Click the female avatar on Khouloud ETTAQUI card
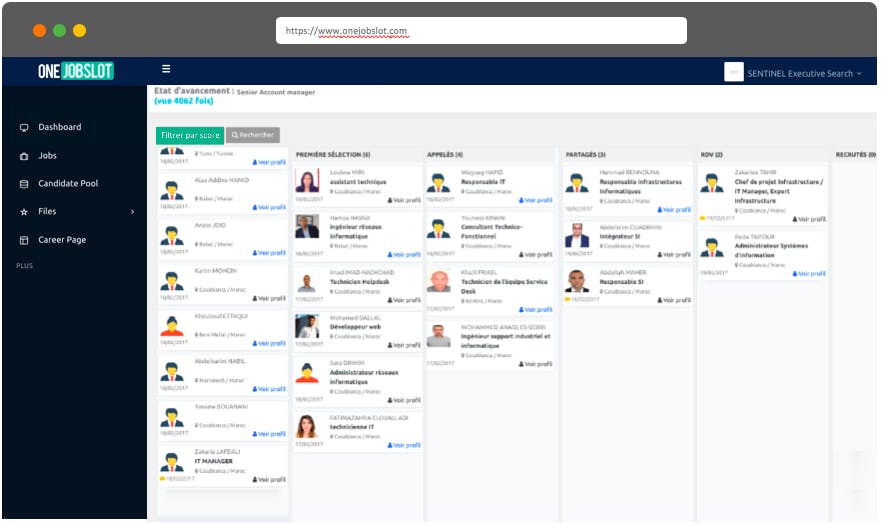881x525 pixels. pos(172,326)
